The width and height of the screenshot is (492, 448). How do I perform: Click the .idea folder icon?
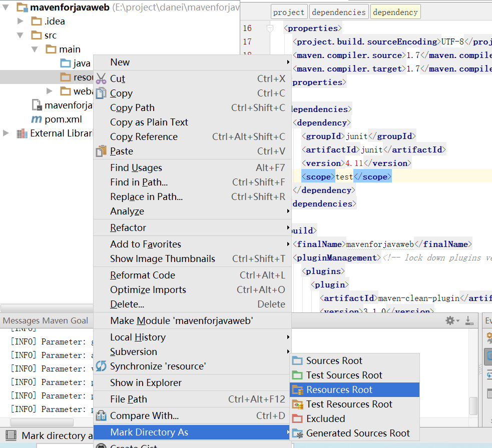coord(37,21)
